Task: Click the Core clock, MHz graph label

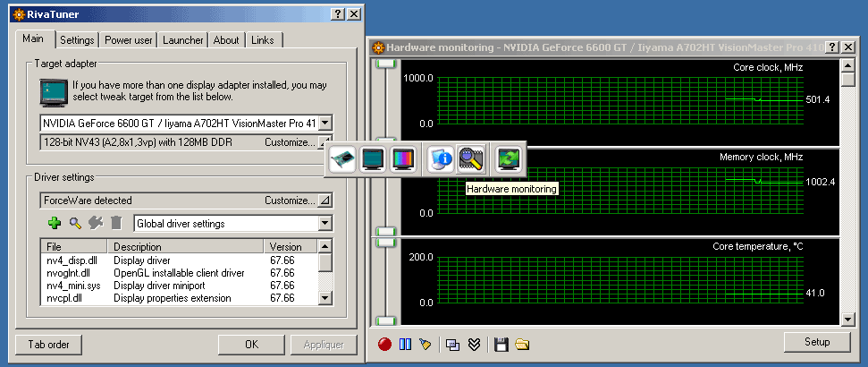Action: pos(768,68)
